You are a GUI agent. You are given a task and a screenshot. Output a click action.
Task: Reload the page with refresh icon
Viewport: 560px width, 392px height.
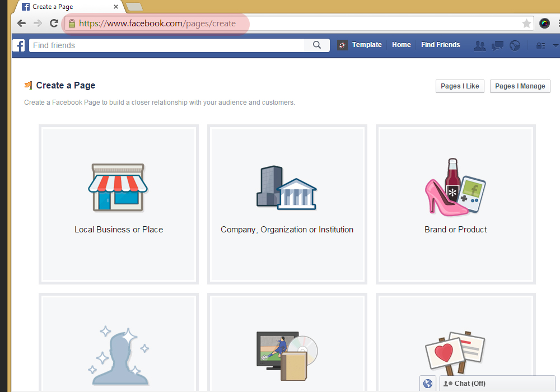tap(54, 24)
